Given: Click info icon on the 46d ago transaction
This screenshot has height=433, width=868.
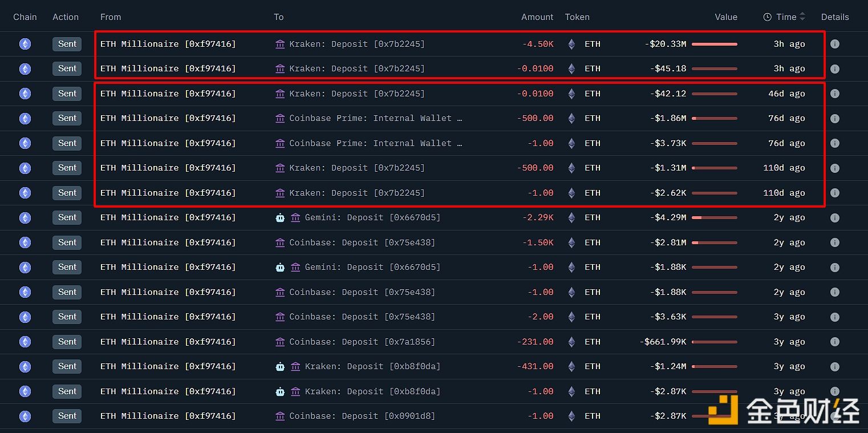Looking at the screenshot, I should (x=834, y=94).
